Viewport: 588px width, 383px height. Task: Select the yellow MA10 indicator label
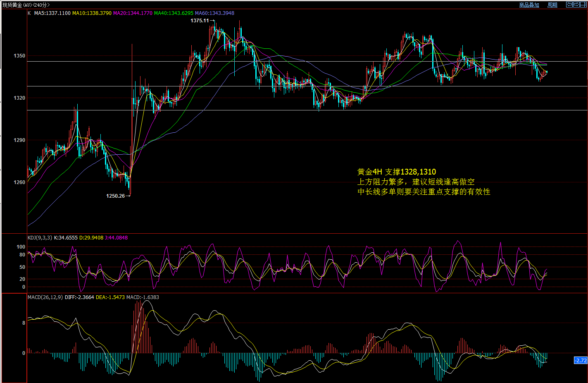(92, 13)
